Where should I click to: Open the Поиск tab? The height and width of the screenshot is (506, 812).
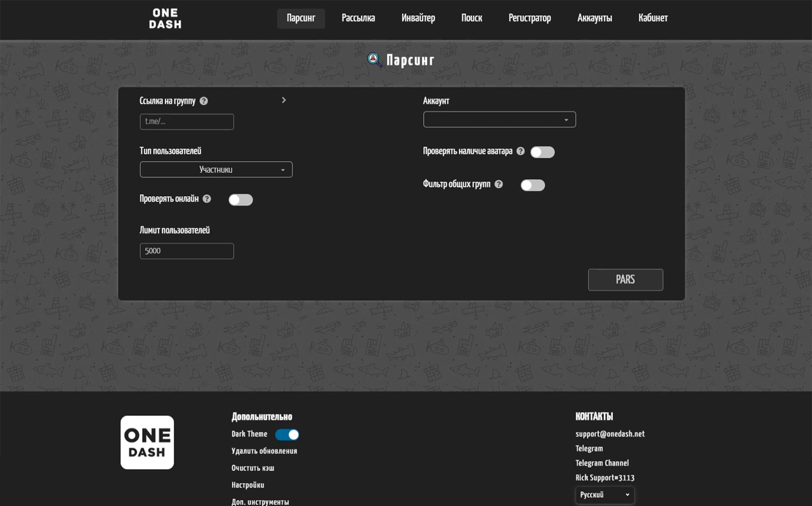tap(471, 18)
